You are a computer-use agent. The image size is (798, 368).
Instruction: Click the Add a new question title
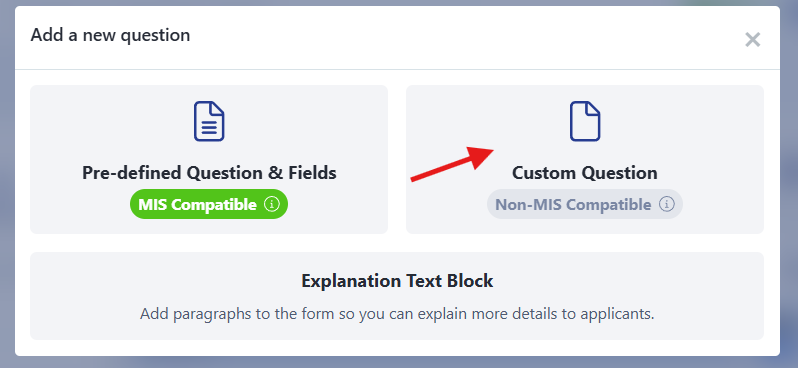(x=110, y=35)
